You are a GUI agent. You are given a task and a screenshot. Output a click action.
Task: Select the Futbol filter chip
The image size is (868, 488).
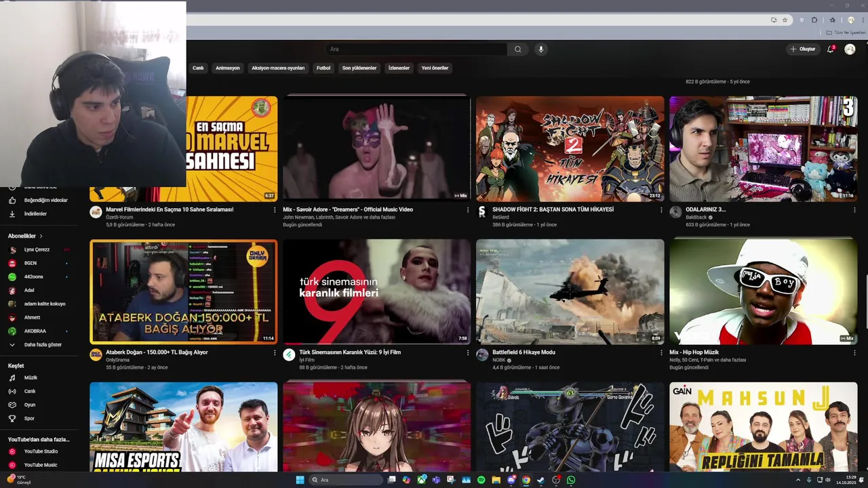click(x=323, y=68)
